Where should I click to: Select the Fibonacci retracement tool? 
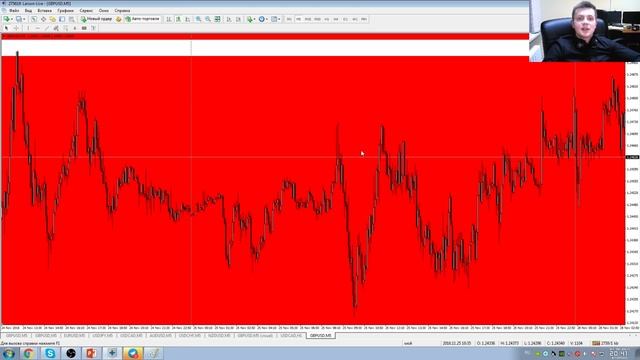click(x=65, y=28)
